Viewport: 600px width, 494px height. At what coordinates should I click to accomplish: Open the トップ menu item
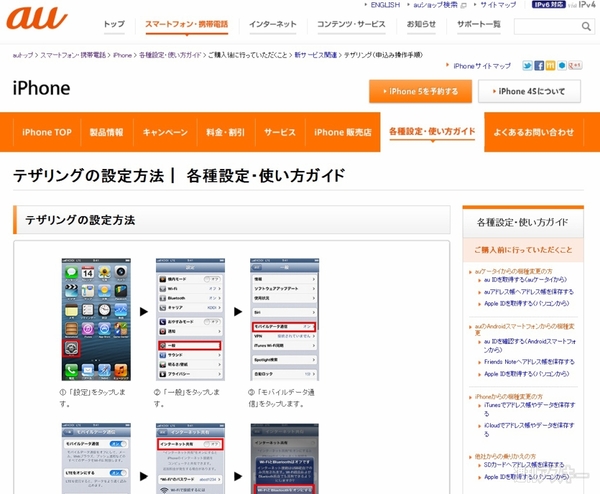tap(114, 24)
